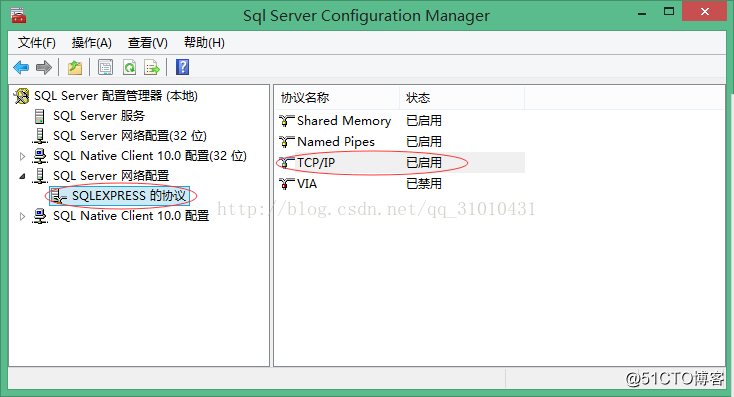The image size is (734, 397).
Task: Click the app icon in title bar
Action: tap(18, 15)
